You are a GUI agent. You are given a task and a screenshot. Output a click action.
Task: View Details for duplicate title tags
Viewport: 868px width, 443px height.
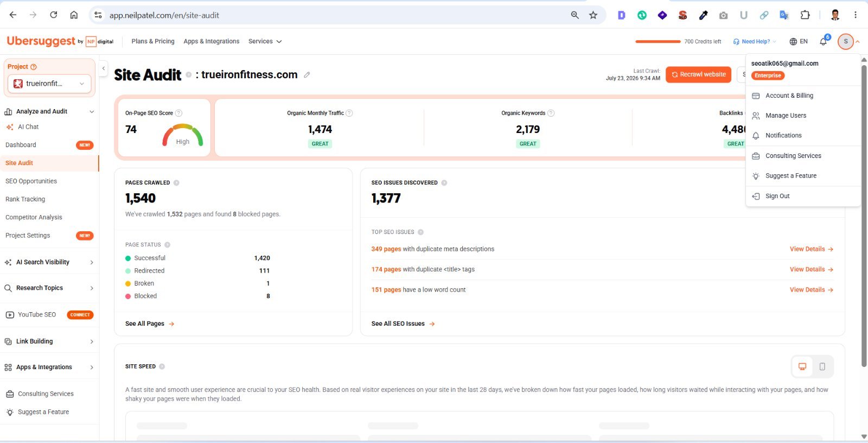pyautogui.click(x=812, y=269)
